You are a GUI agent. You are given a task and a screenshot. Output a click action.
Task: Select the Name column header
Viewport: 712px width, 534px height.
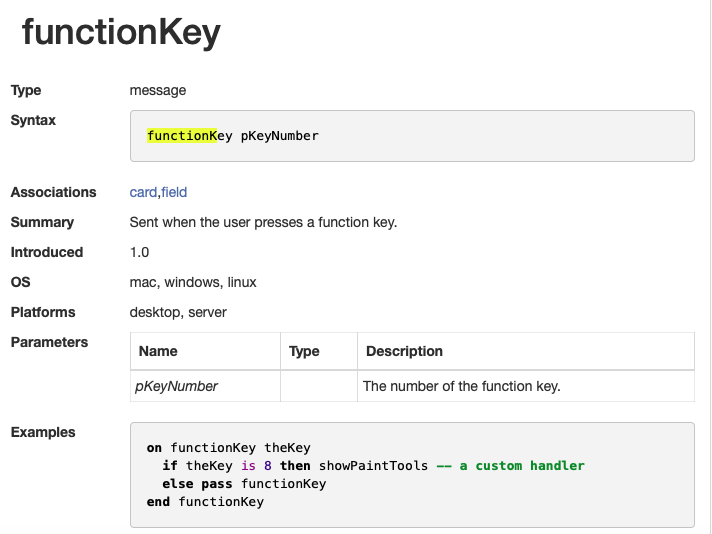point(158,351)
